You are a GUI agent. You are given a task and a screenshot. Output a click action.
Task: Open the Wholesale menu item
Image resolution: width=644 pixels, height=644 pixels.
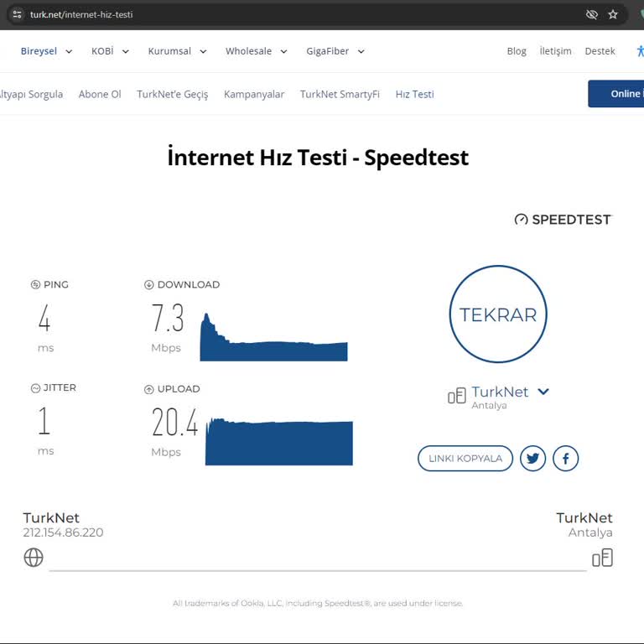(x=248, y=51)
